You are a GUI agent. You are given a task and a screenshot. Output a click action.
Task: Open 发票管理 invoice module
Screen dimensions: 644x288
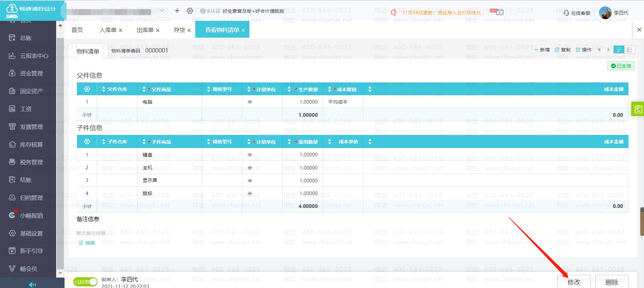[x=31, y=127]
